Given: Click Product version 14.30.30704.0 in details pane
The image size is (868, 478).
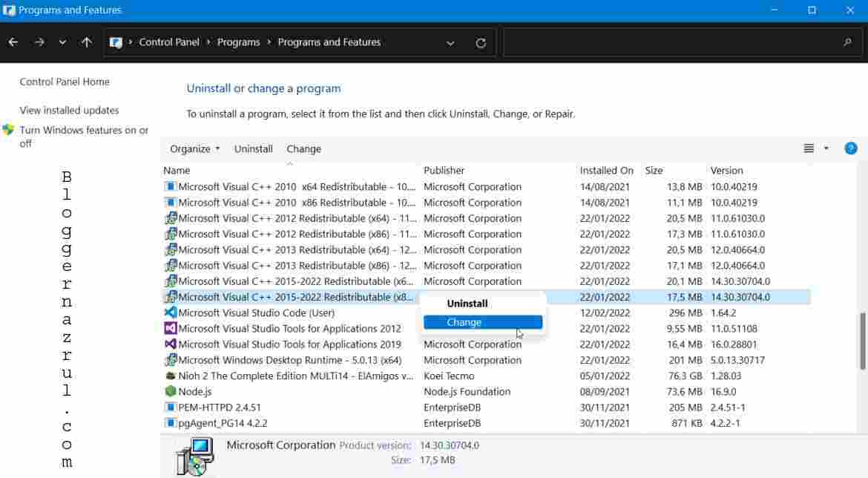Looking at the screenshot, I should click(x=450, y=445).
